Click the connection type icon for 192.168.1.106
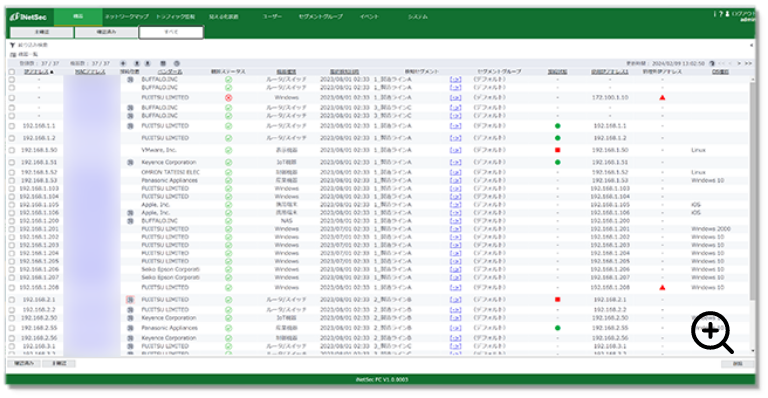This screenshot has width=768, height=398. pos(130,213)
